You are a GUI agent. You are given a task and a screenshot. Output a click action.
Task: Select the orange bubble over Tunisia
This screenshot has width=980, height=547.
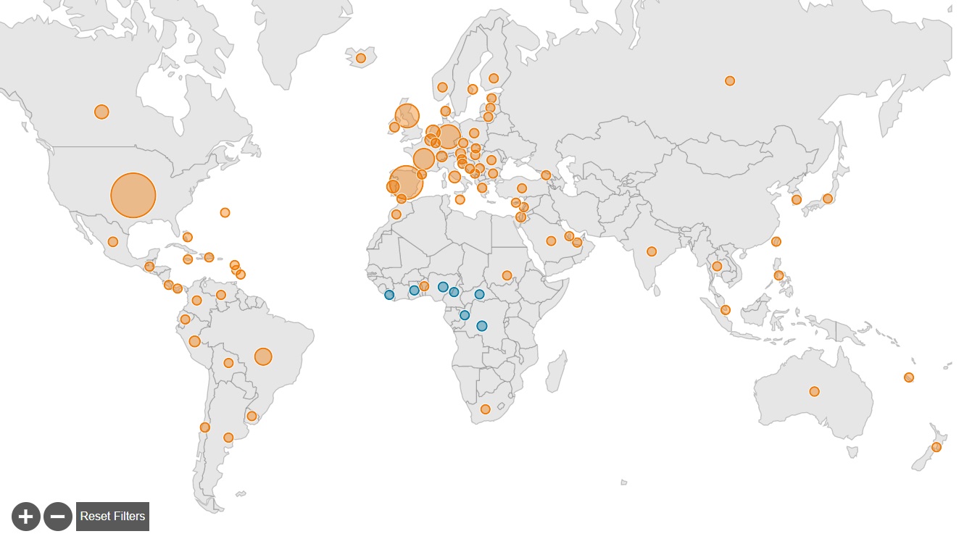[460, 199]
